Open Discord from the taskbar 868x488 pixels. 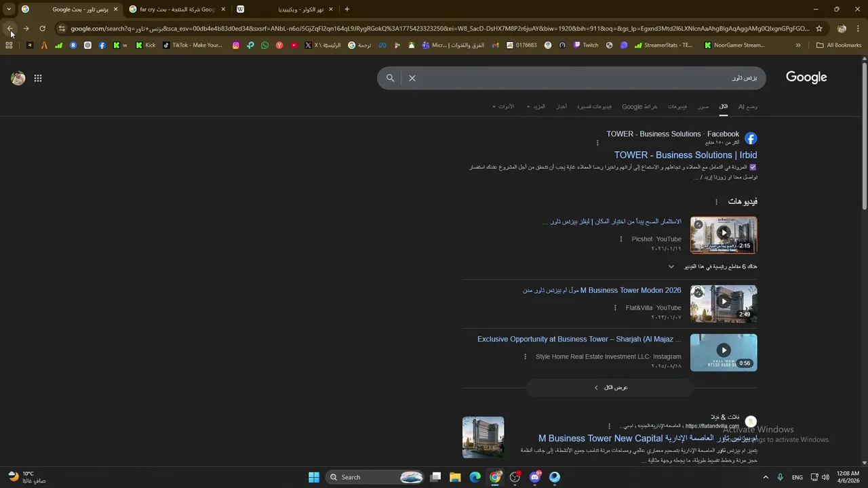[535, 477]
